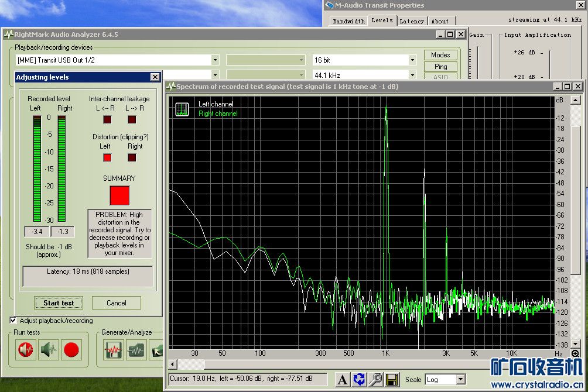The height and width of the screenshot is (392, 588).
Task: Switch to the Latency tab
Action: click(x=411, y=21)
